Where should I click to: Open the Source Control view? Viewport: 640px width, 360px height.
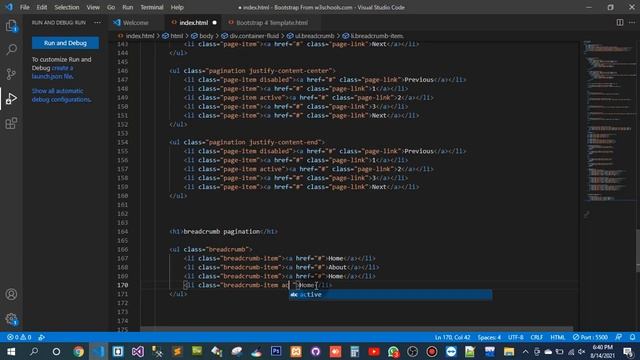point(11,74)
